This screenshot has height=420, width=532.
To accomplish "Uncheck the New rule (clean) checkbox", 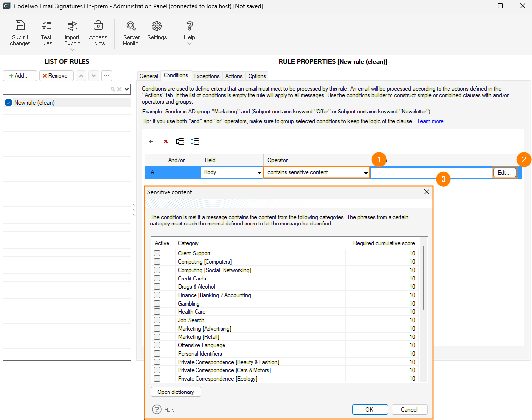I will coord(8,103).
